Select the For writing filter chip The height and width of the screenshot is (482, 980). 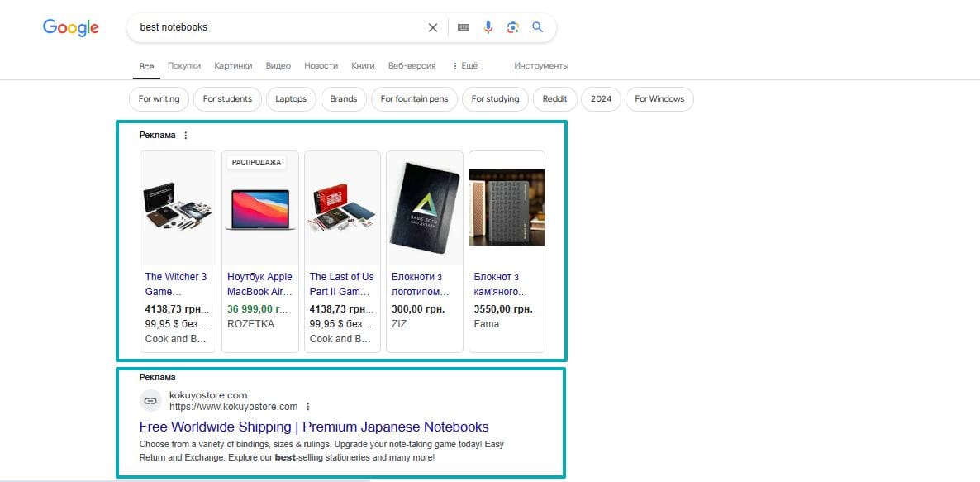coord(159,98)
